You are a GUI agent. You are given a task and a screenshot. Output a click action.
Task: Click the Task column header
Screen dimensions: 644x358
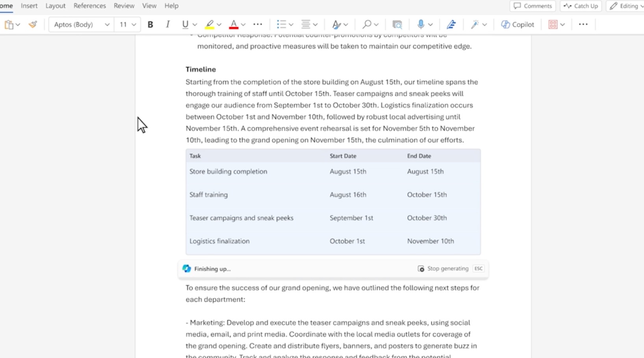[x=195, y=156]
